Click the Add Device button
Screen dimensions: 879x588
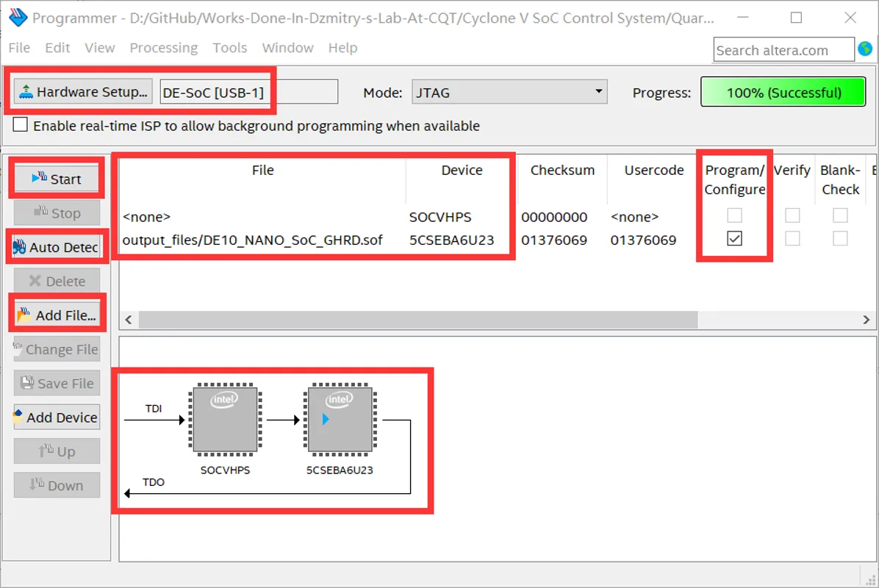point(57,417)
